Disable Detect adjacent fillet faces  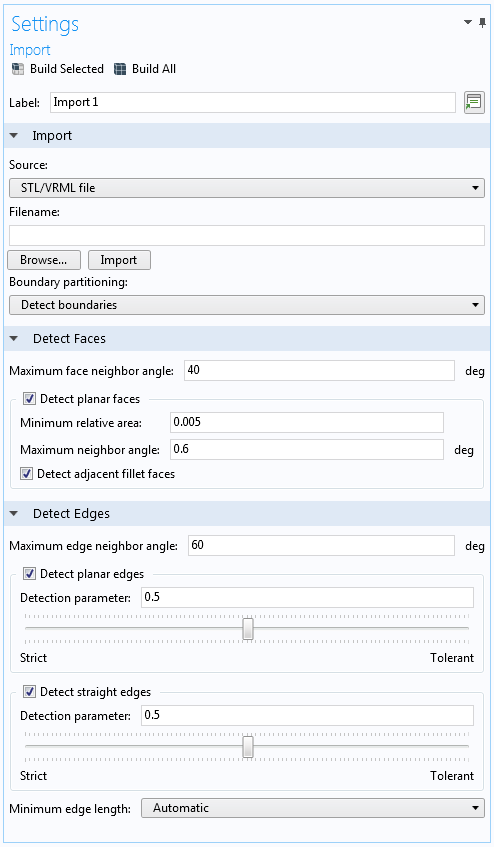tap(26, 474)
